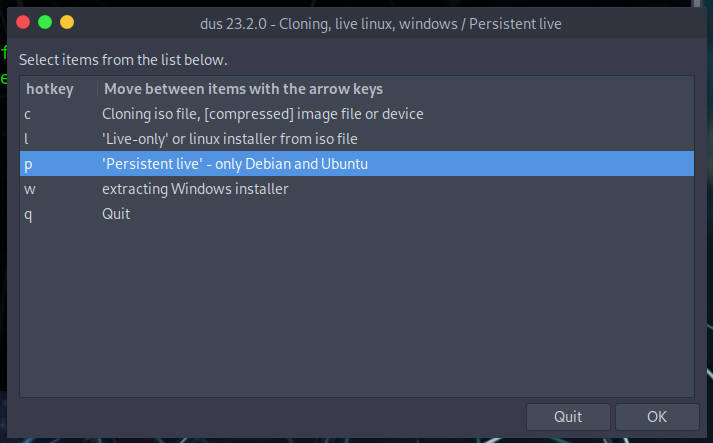The image size is (713, 443).
Task: Choose 'Live-only' or linux installer entry
Action: [x=229, y=139]
